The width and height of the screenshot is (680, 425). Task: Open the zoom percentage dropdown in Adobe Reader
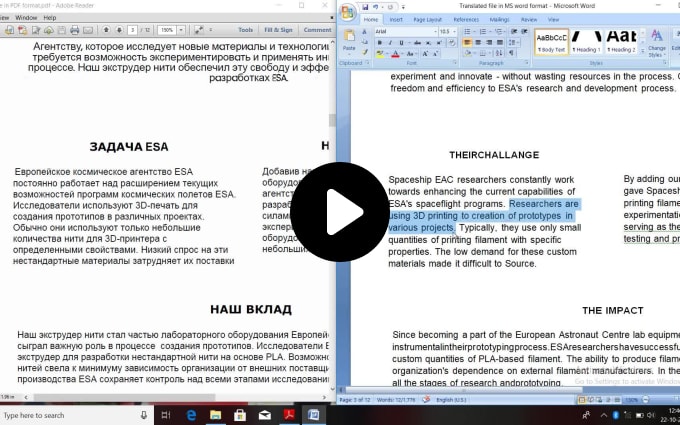181,30
